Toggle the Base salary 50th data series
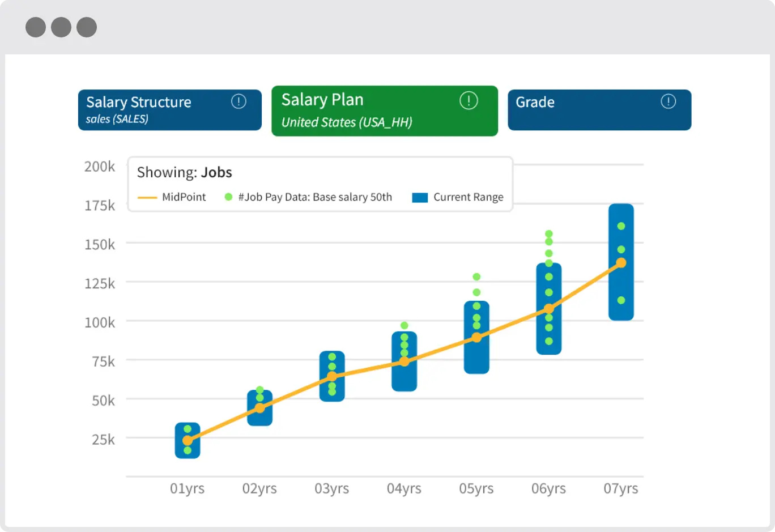Viewport: 775px width, 532px height. (315, 197)
